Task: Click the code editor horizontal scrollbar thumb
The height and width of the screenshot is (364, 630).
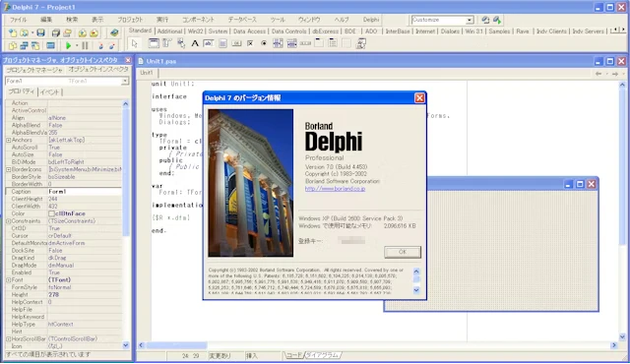Action: [176, 345]
